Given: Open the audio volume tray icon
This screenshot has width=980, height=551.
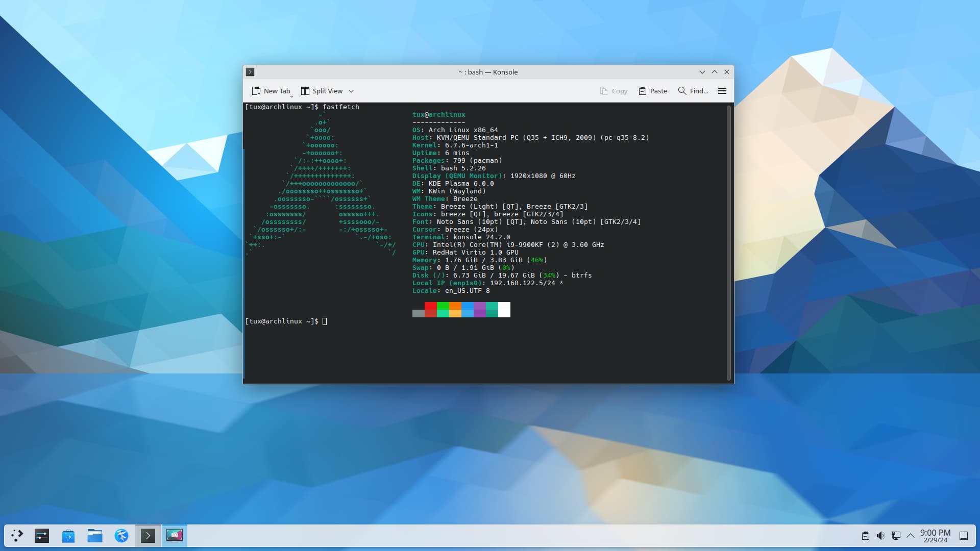Looking at the screenshot, I should pos(881,536).
